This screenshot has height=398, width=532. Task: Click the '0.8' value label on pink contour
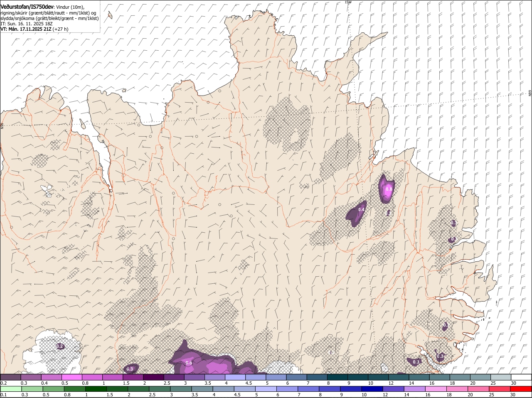pos(389,189)
